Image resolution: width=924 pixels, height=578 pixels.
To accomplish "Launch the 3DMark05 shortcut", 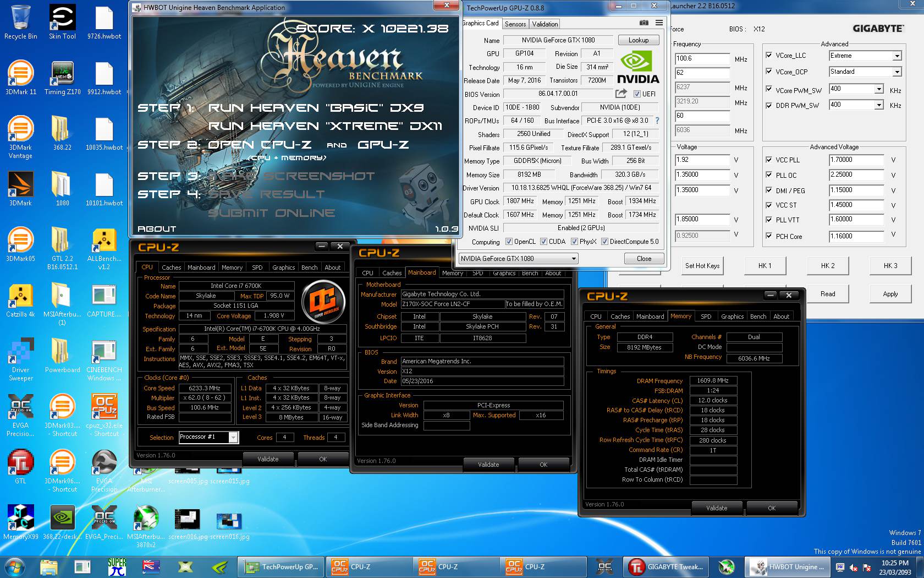I will click(20, 244).
